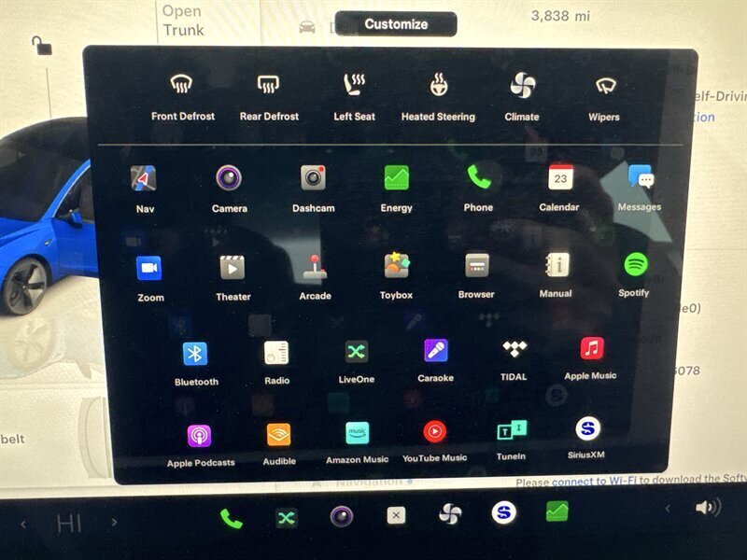The height and width of the screenshot is (560, 747).
Task: Tap the Open Trunk control
Action: [182, 21]
